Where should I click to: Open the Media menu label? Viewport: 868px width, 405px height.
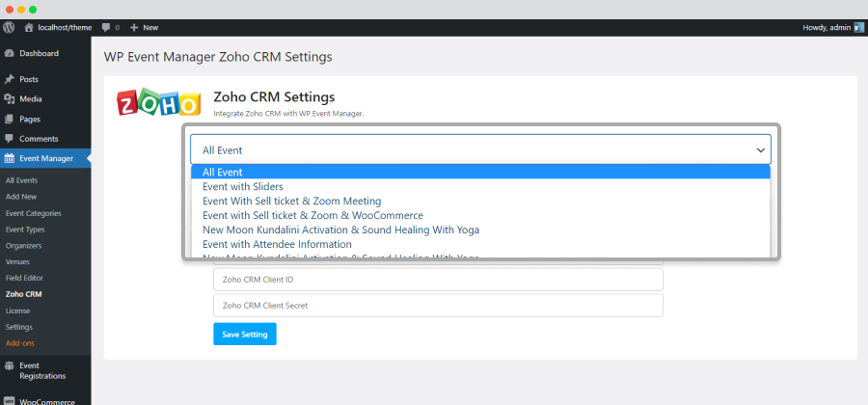click(x=31, y=99)
